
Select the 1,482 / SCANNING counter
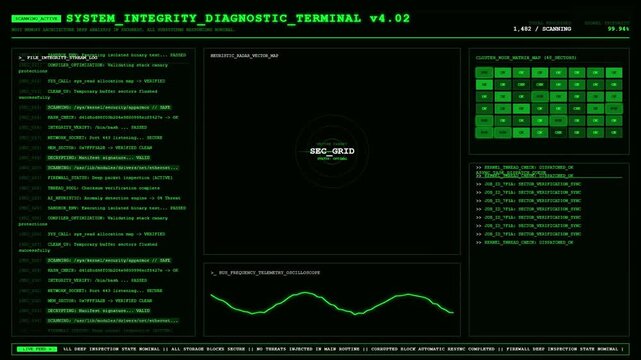(542, 29)
